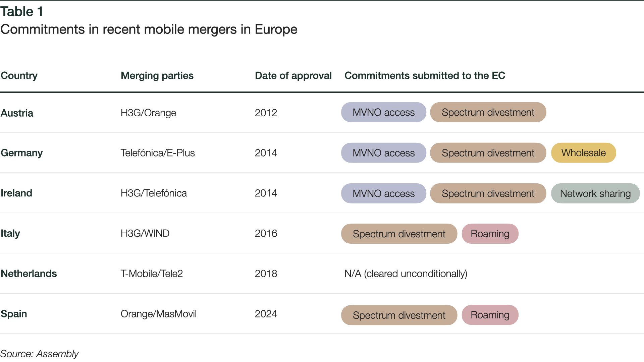
Task: Click Commitments submitted to the EC header
Action: click(425, 76)
